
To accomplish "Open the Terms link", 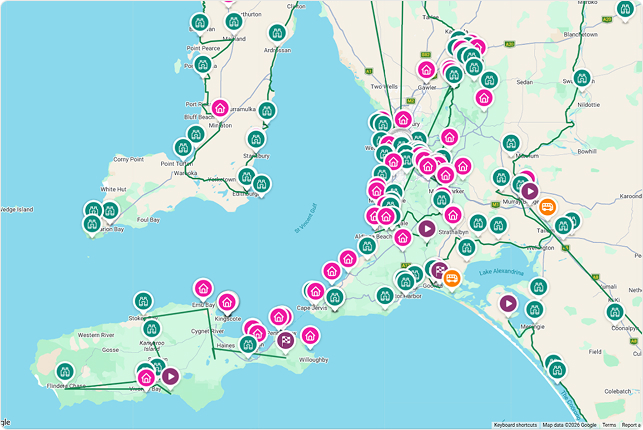I will (x=609, y=425).
